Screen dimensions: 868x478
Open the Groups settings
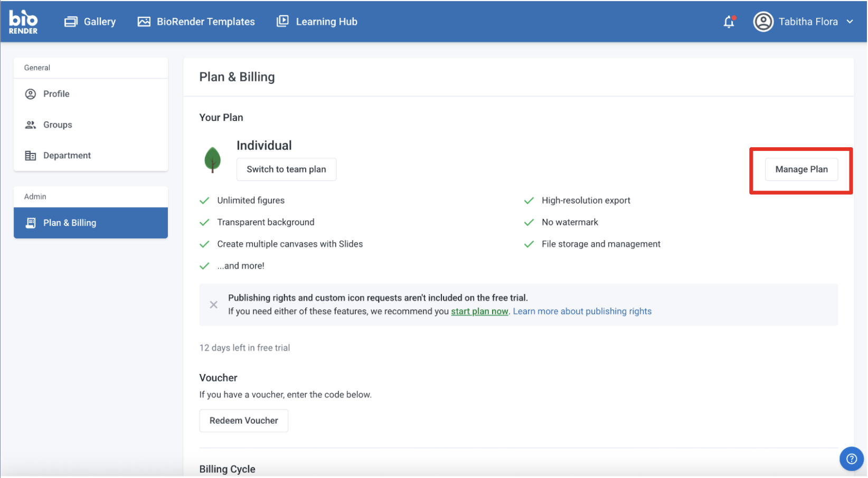(91, 125)
